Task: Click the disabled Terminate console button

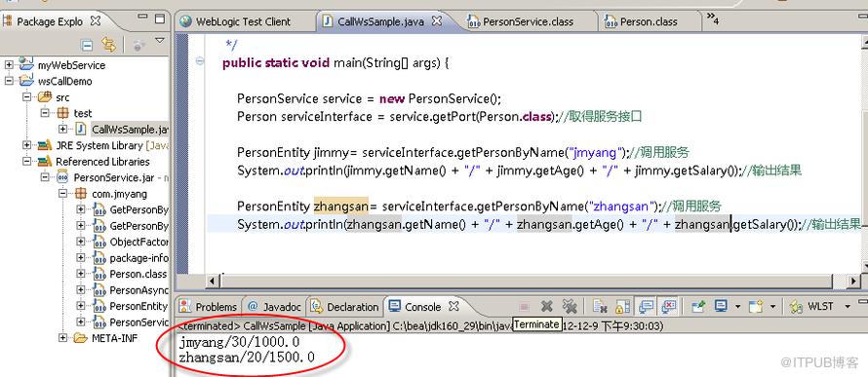Action: click(524, 306)
